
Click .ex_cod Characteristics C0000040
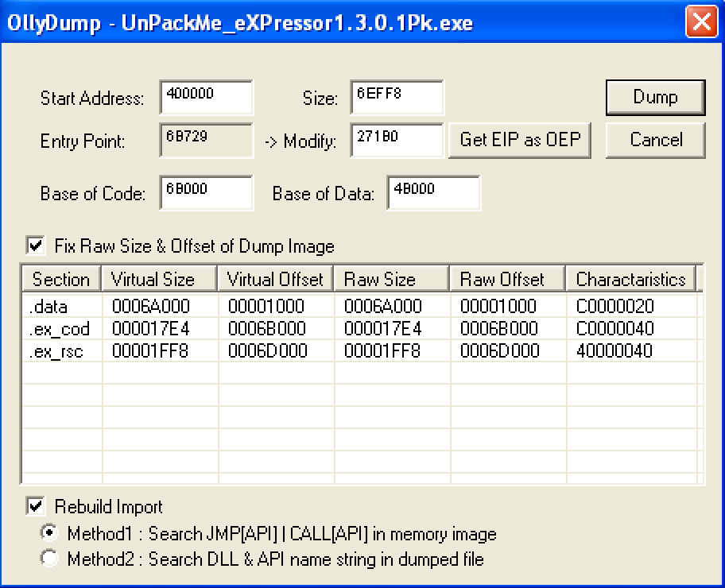point(615,329)
